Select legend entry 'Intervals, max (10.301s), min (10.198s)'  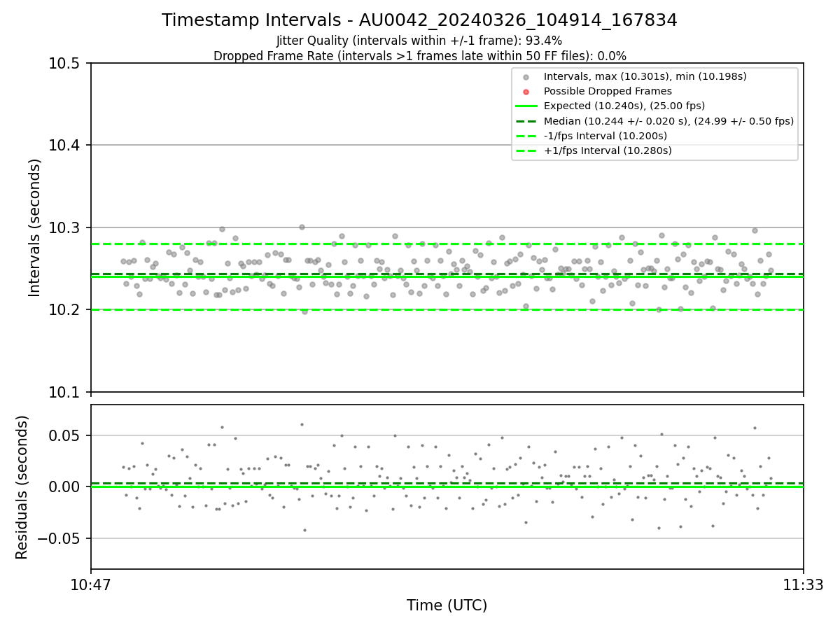click(645, 76)
